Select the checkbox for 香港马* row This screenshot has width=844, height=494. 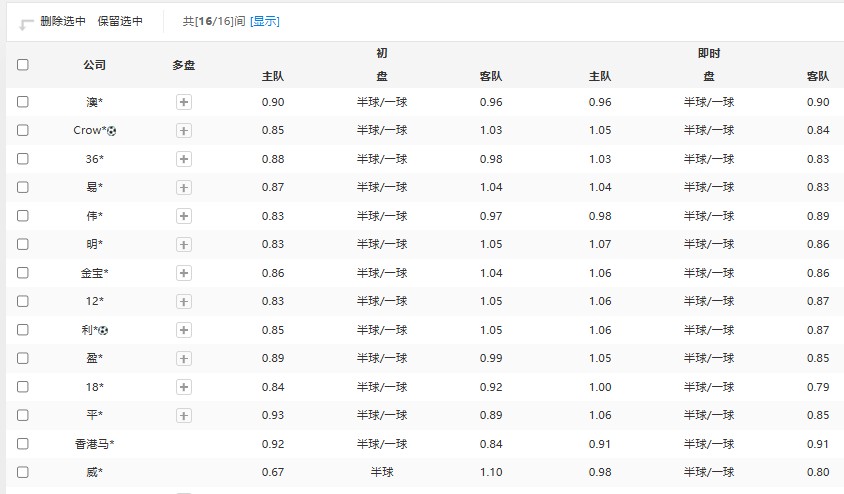coord(23,444)
